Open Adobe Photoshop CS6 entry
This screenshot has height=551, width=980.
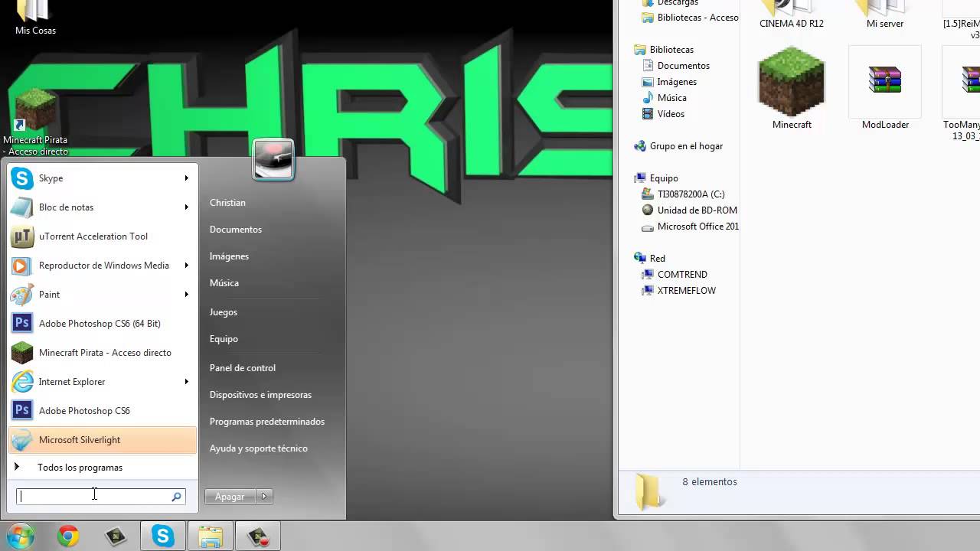tap(103, 411)
